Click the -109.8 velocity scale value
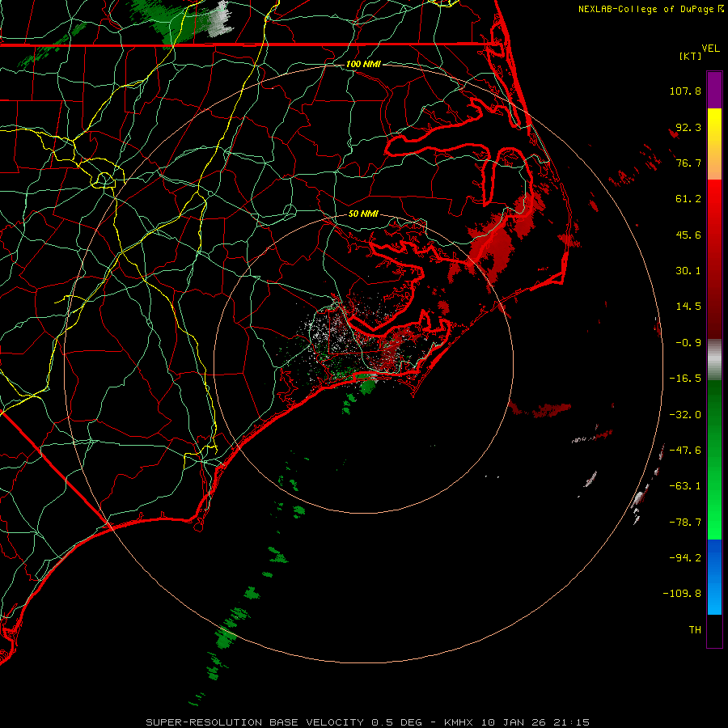This screenshot has width=728, height=728. pos(682,594)
